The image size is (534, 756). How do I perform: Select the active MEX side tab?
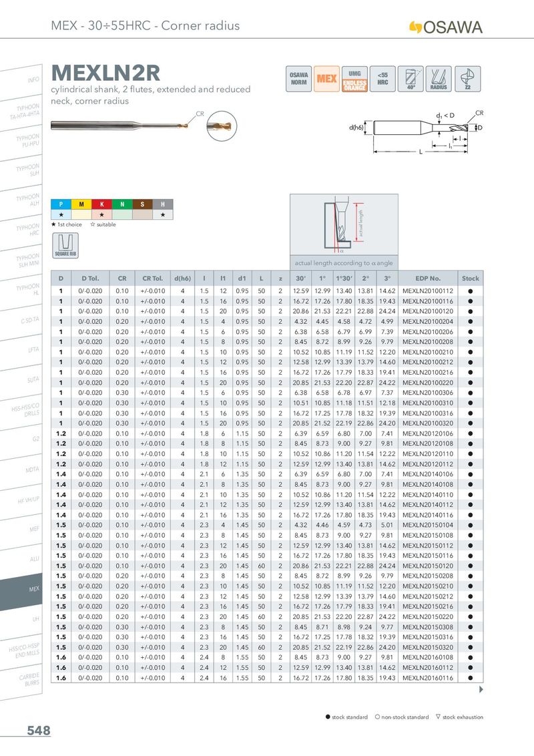(x=21, y=590)
